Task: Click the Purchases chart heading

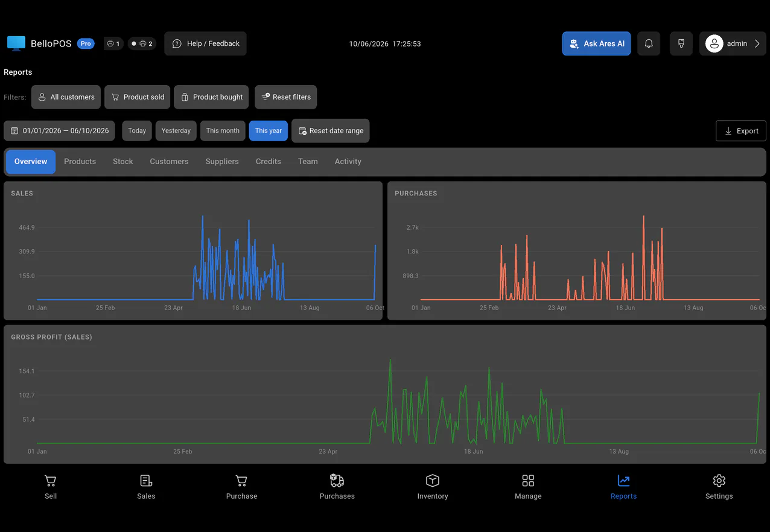Action: pos(416,194)
